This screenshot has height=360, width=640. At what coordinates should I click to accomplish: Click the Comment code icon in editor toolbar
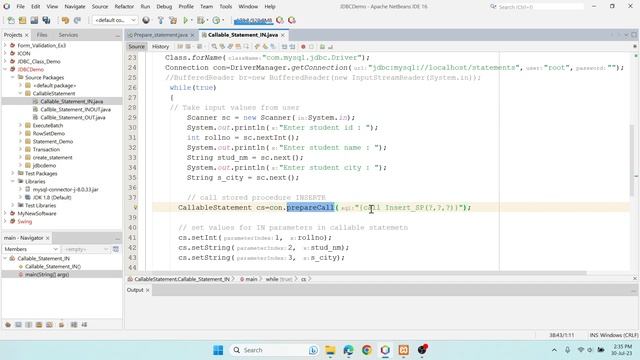coord(322,47)
